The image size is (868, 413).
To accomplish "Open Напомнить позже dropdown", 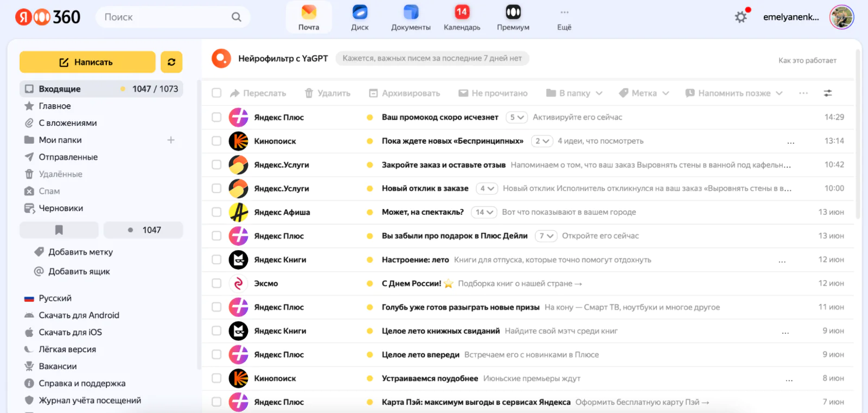I will [734, 93].
